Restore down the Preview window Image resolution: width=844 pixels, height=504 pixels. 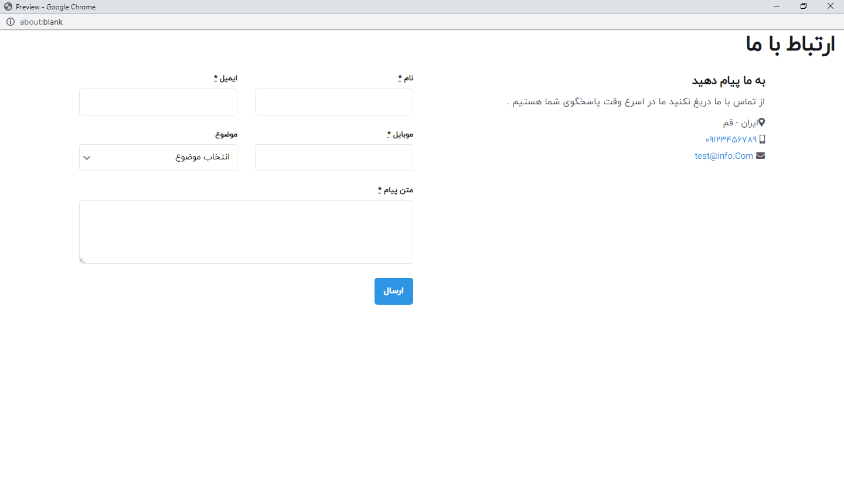point(804,6)
